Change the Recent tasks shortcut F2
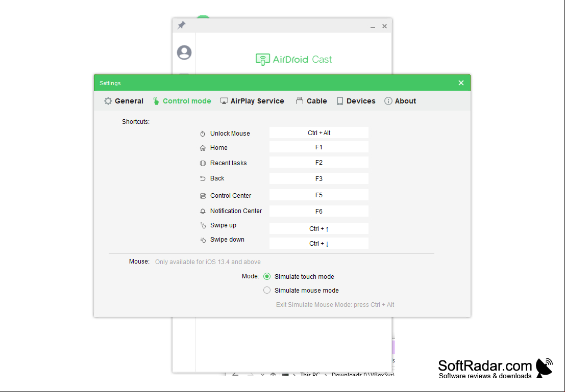This screenshot has height=392, width=565. [319, 162]
